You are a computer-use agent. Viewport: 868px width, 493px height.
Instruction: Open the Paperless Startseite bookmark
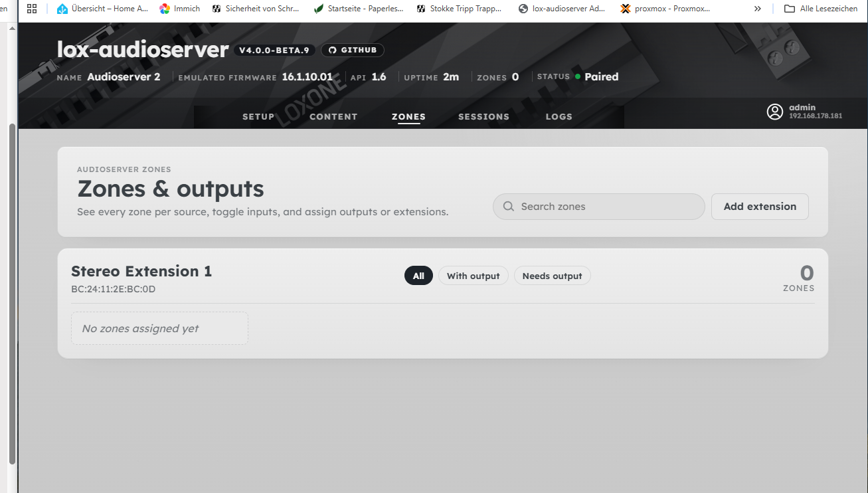tap(359, 9)
